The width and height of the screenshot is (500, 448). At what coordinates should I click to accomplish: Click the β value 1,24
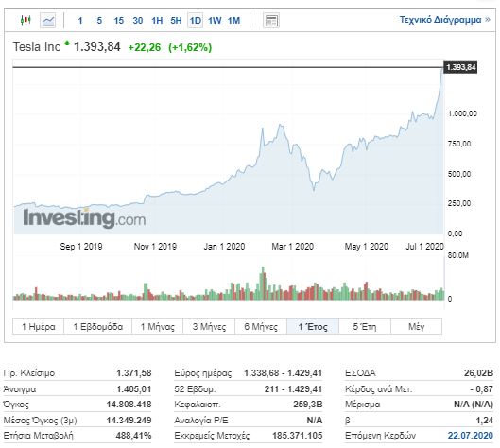pyautogui.click(x=484, y=421)
